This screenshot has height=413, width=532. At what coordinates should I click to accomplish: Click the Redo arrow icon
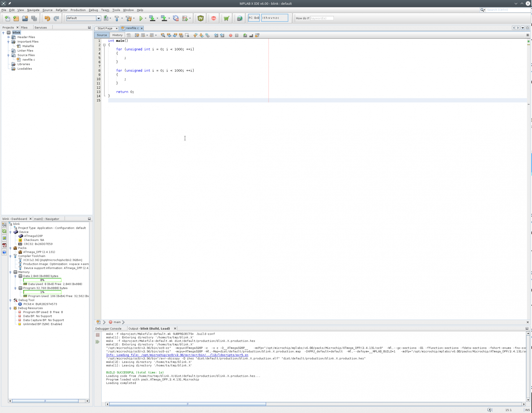56,18
